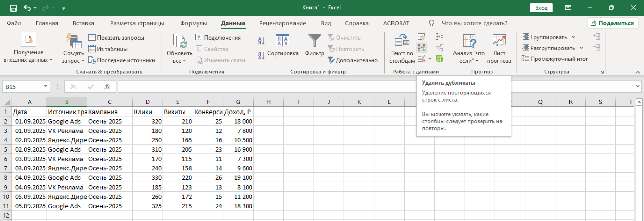Click the green Manage Data Model icon
Screen dimensions: 644x221
439,59
